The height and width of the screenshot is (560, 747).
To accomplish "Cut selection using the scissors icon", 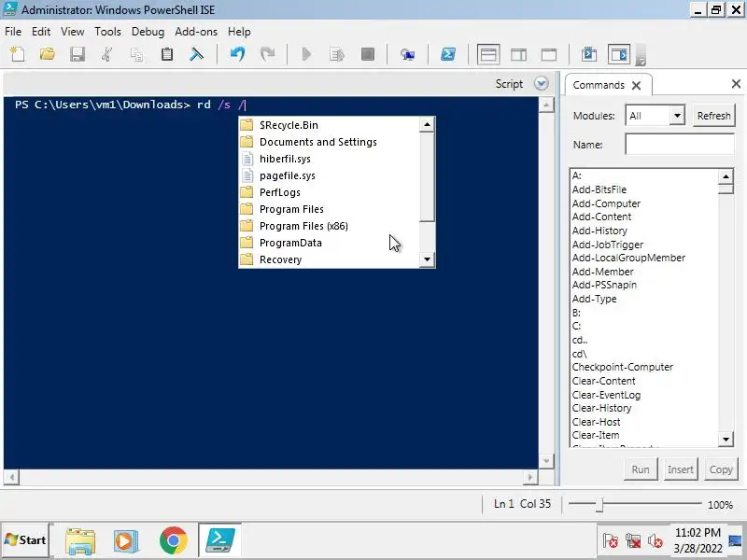I will (x=107, y=54).
